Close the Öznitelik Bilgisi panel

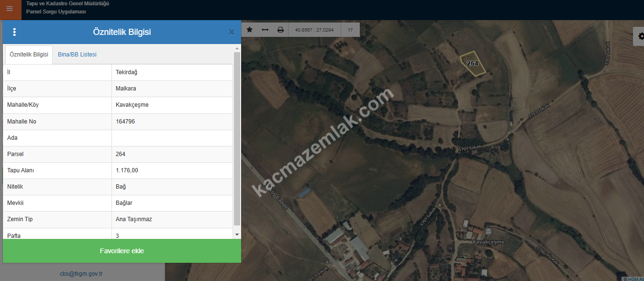pos(232,33)
